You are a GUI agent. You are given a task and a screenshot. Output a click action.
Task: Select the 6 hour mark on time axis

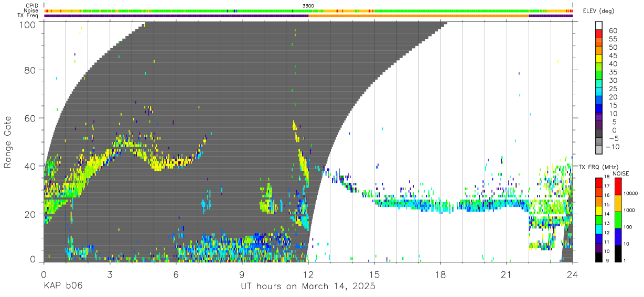[176, 274]
